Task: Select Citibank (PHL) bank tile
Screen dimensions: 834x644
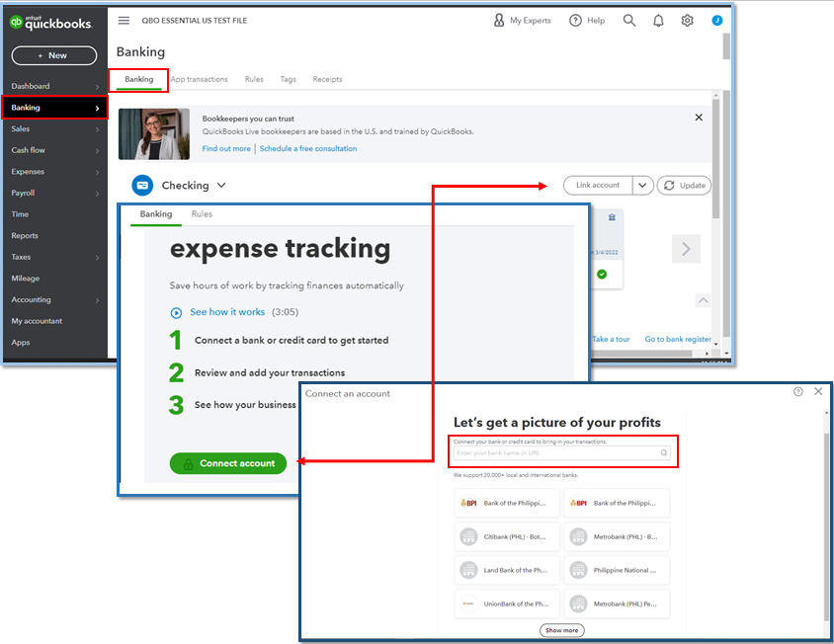Action: tap(507, 536)
